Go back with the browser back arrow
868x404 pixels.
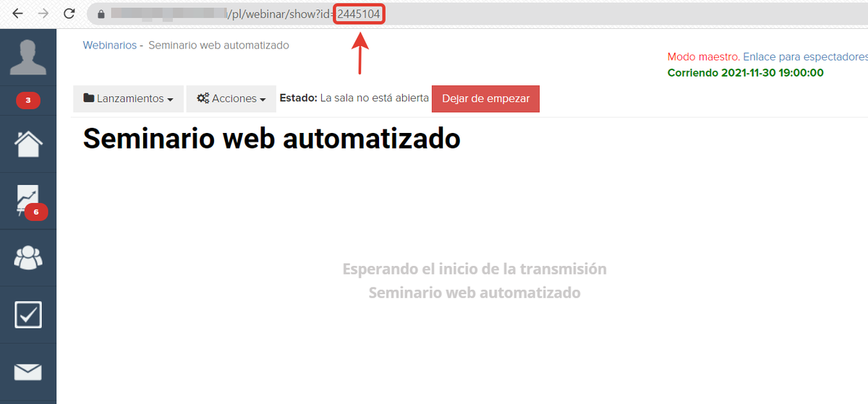(18, 14)
